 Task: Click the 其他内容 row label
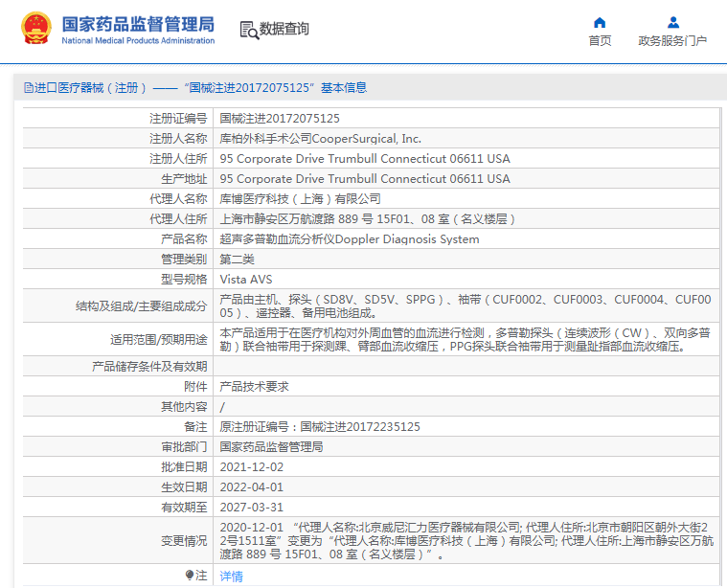point(184,407)
